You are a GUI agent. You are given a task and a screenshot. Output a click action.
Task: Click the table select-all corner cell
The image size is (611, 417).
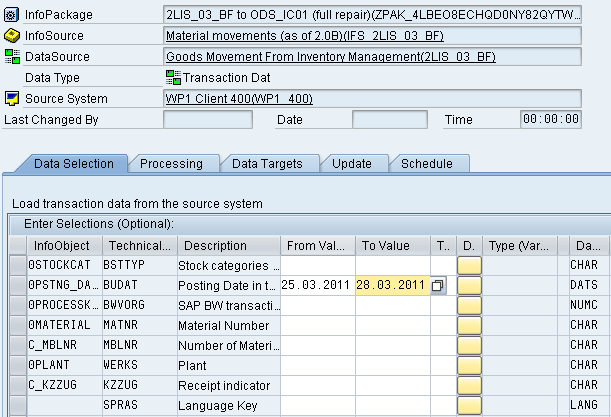(18, 246)
